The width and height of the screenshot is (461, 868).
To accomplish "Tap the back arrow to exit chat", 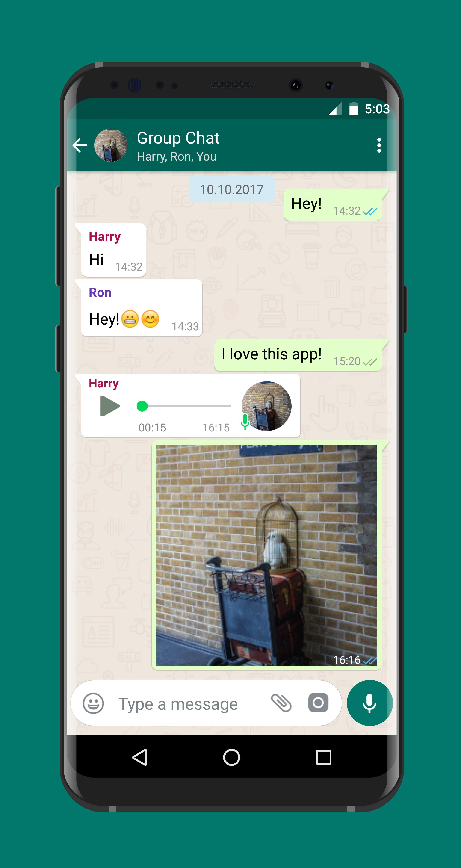I will point(80,145).
